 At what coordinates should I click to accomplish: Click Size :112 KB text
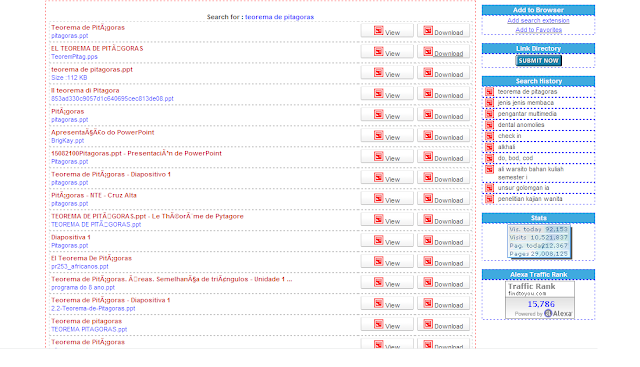click(69, 78)
